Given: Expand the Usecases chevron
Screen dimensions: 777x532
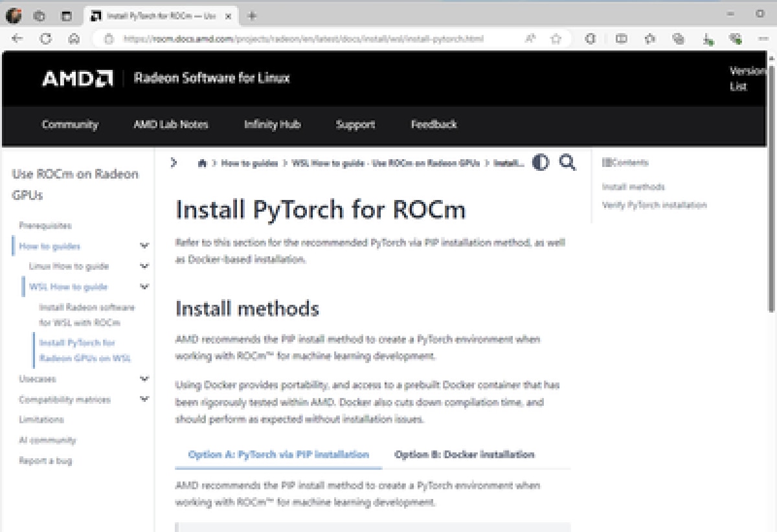Looking at the screenshot, I should [x=144, y=379].
